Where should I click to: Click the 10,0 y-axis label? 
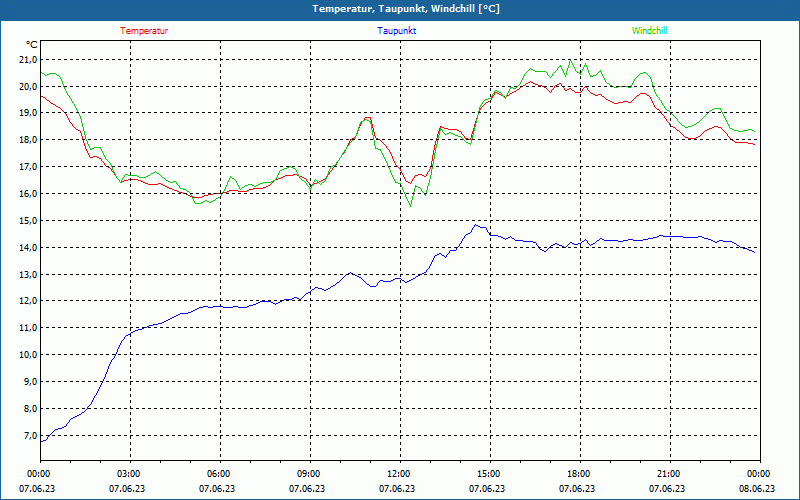point(28,355)
